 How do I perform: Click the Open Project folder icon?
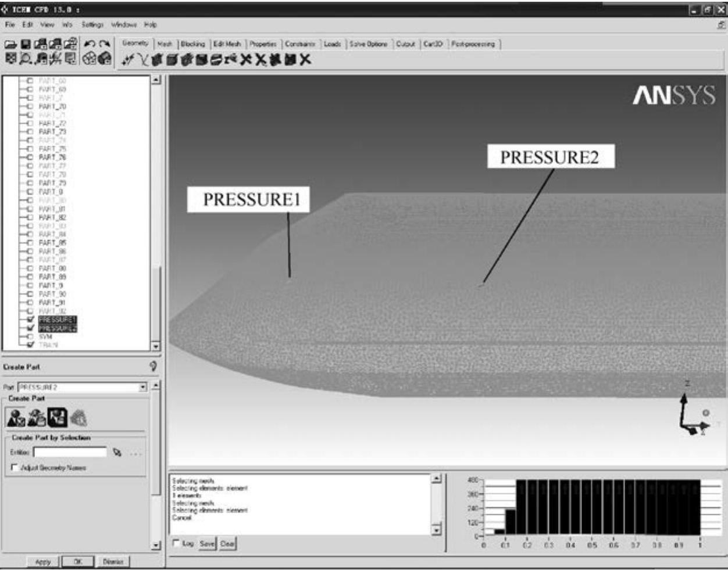10,44
